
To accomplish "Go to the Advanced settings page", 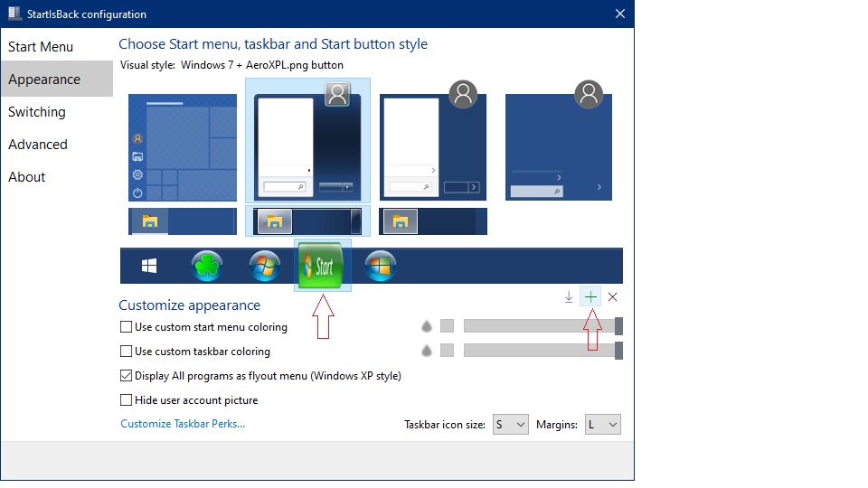I will tap(56, 145).
